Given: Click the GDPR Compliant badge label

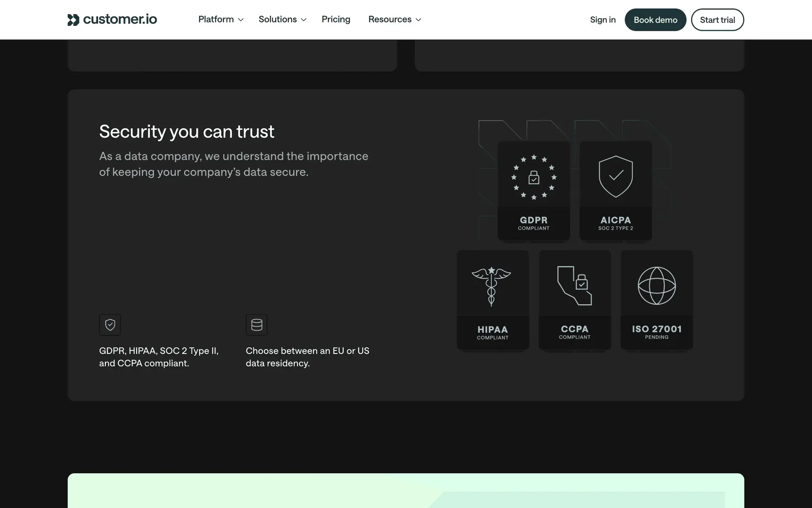Looking at the screenshot, I should point(534,224).
